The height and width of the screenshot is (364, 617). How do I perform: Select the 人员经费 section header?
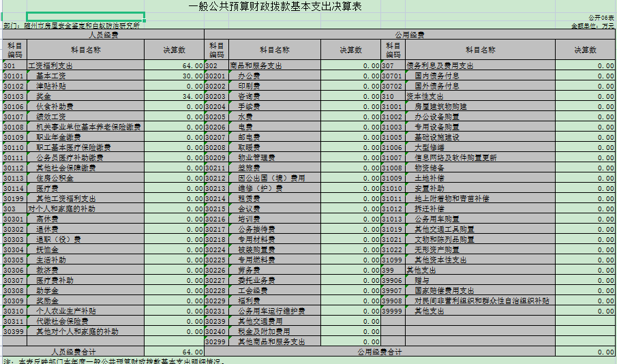click(x=104, y=34)
